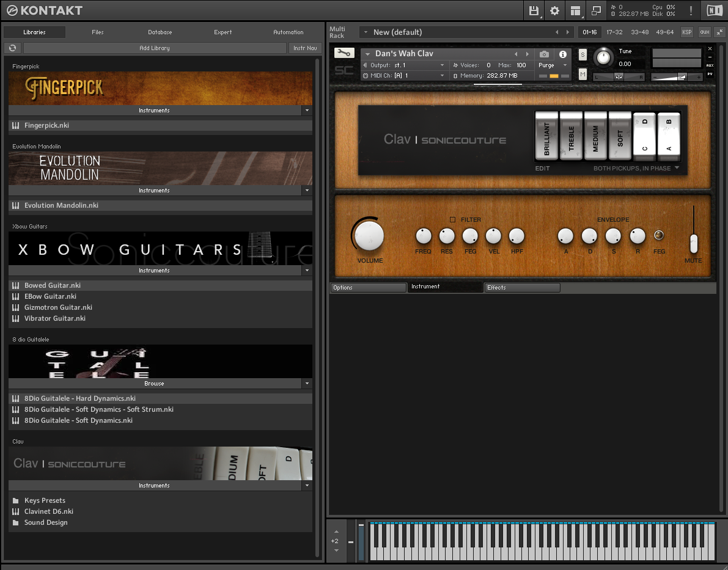Toggle the aux sends button in rack header

[x=705, y=32]
